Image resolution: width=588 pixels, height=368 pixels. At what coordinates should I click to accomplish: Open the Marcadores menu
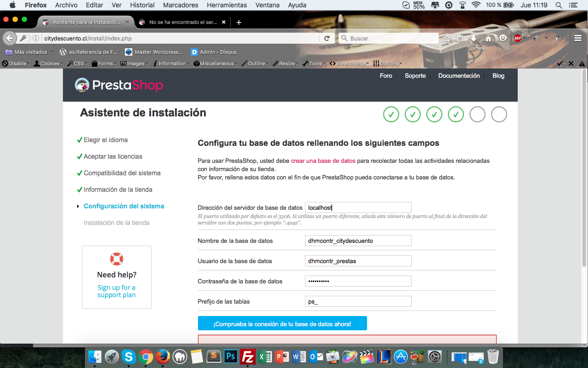coord(181,5)
